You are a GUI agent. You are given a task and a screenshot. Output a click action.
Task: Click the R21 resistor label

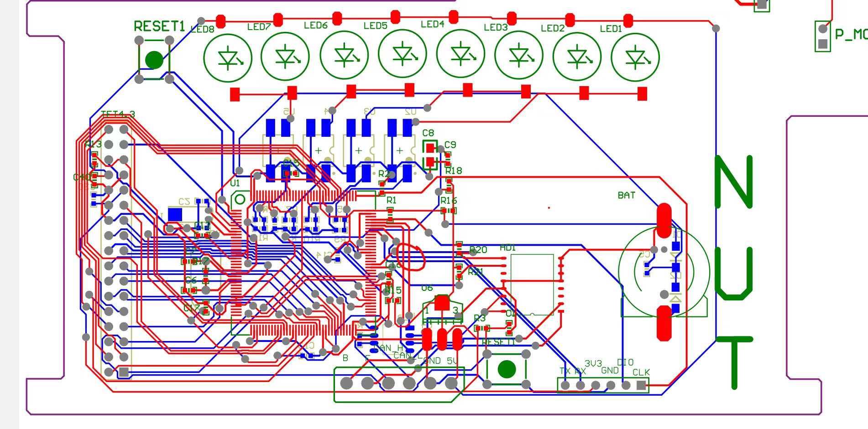click(476, 272)
